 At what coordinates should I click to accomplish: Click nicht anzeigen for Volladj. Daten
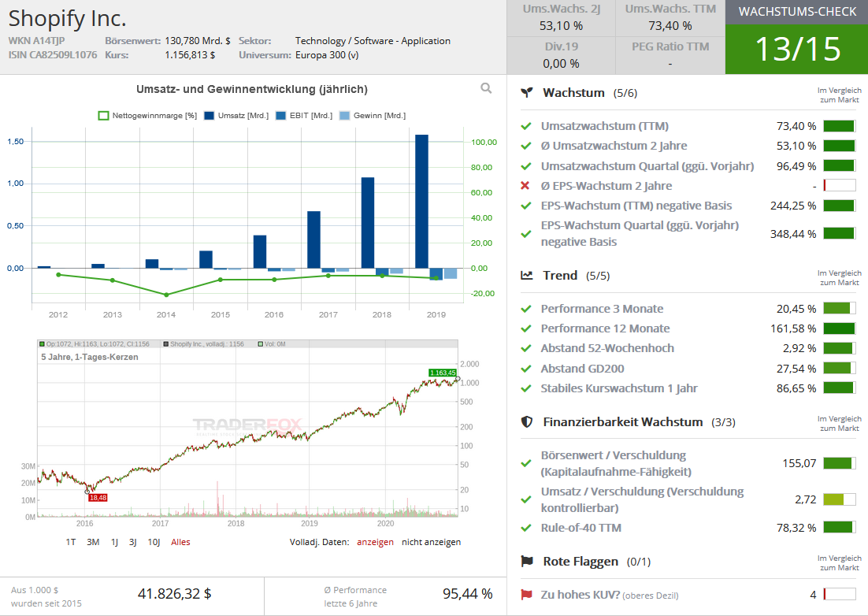click(x=431, y=543)
